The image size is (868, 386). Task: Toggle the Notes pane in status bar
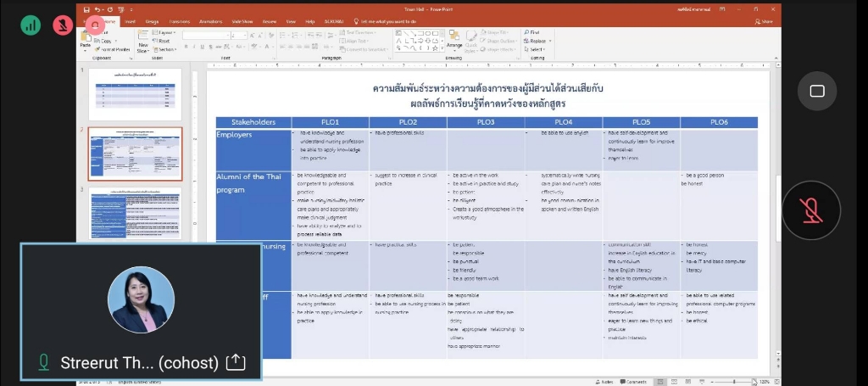[605, 382]
